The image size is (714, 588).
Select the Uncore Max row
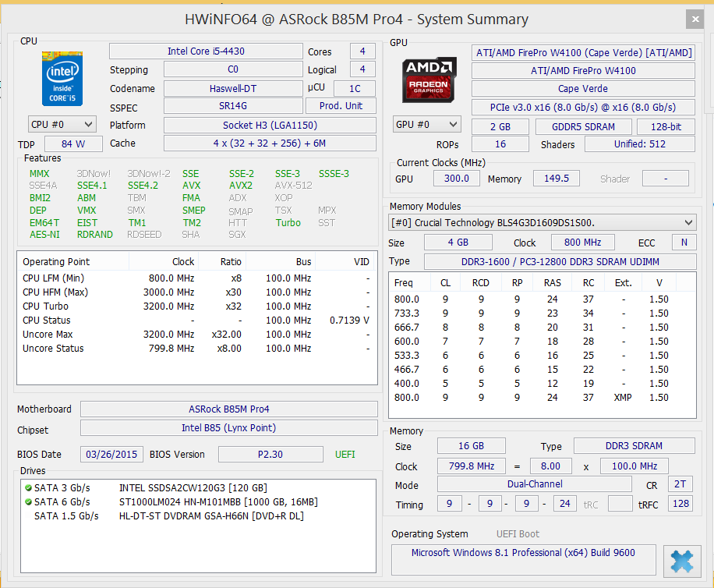(x=196, y=335)
